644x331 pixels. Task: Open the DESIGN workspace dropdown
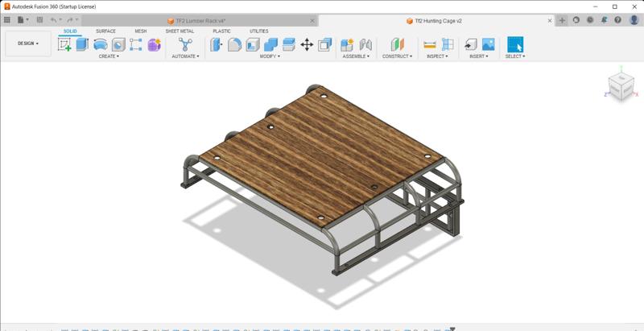click(x=28, y=43)
